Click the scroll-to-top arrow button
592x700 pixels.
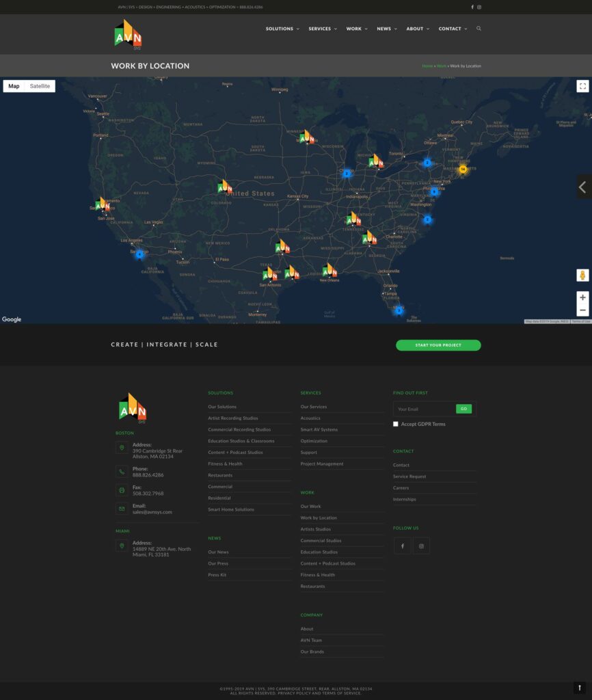tap(580, 688)
